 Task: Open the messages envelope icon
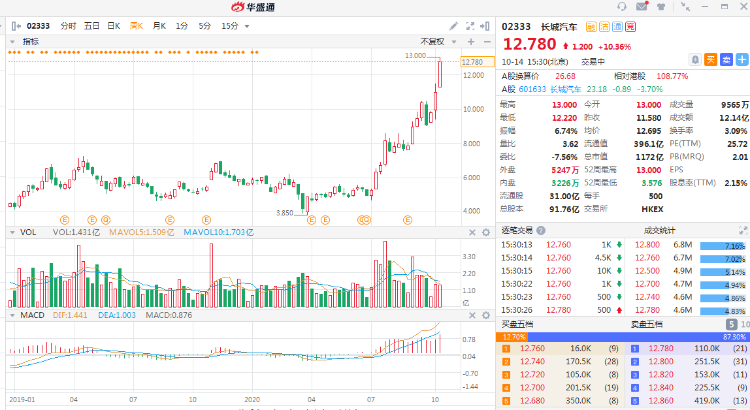[642, 6]
